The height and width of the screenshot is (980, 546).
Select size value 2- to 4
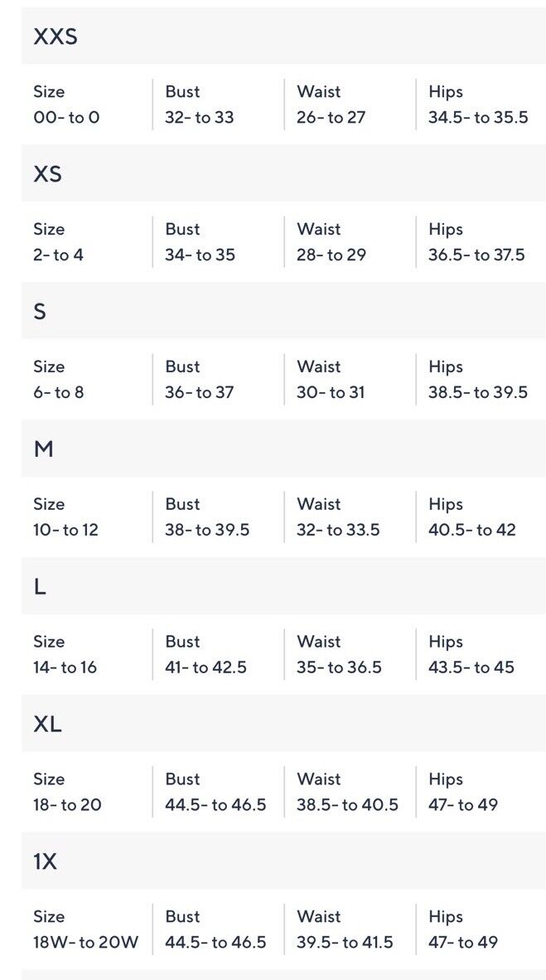tap(58, 255)
